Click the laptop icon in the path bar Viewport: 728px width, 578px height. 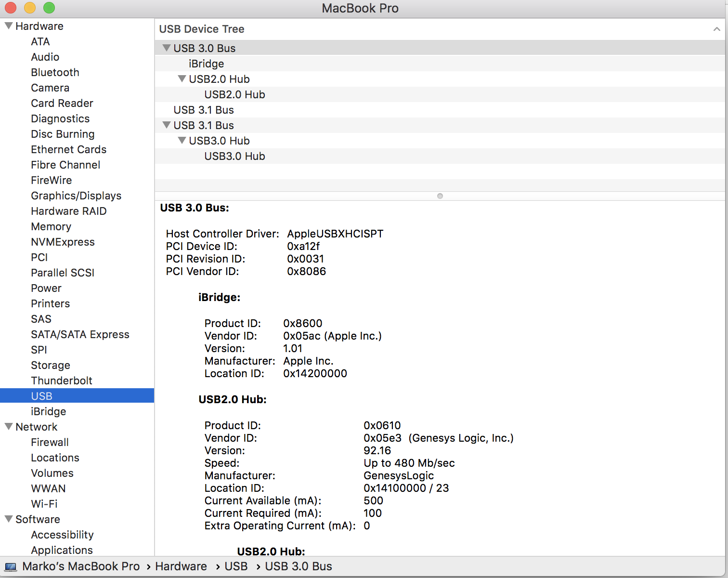pos(11,567)
